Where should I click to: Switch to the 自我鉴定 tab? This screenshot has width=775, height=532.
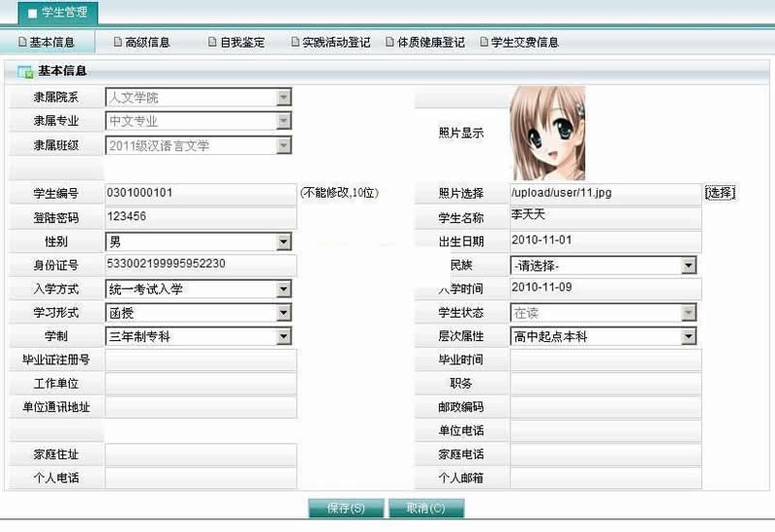click(235, 43)
